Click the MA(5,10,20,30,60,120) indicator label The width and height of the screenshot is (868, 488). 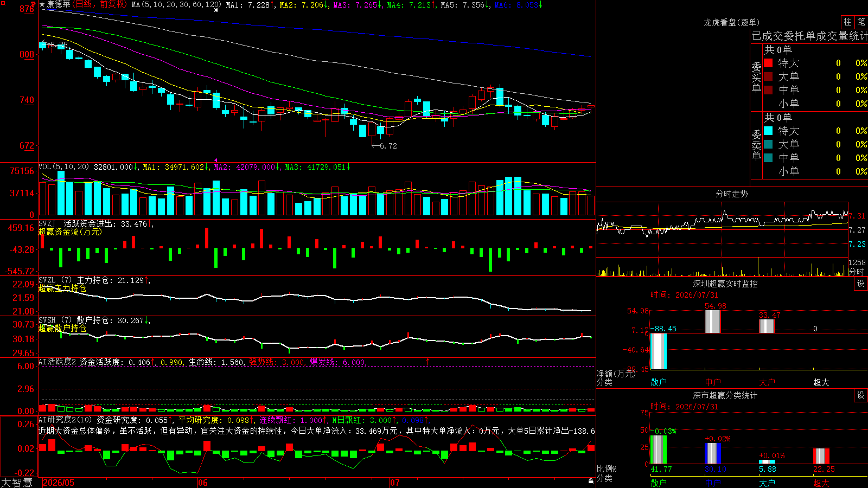click(176, 4)
